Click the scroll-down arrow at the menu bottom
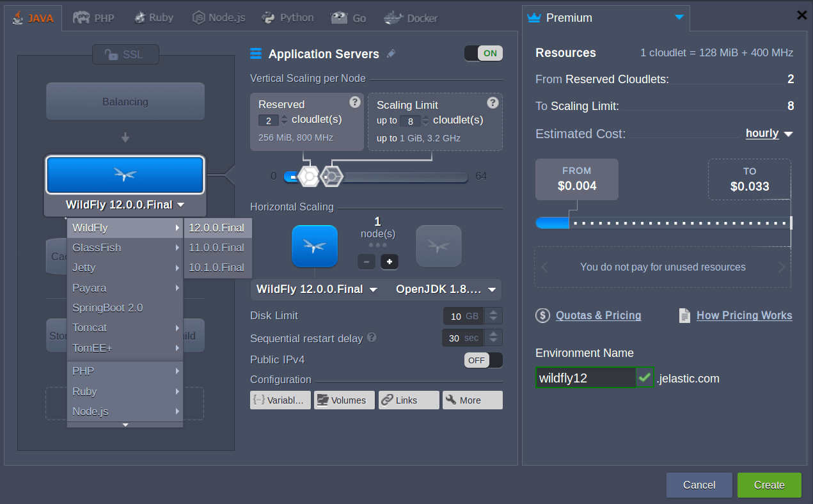Image resolution: width=813 pixels, height=504 pixels. click(125, 425)
